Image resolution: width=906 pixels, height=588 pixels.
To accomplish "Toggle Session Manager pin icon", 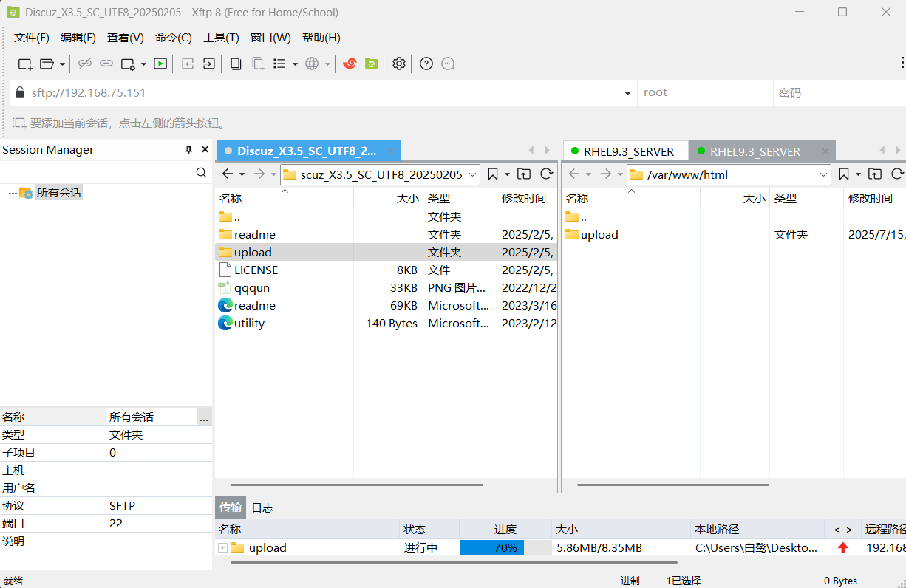I will pyautogui.click(x=188, y=149).
